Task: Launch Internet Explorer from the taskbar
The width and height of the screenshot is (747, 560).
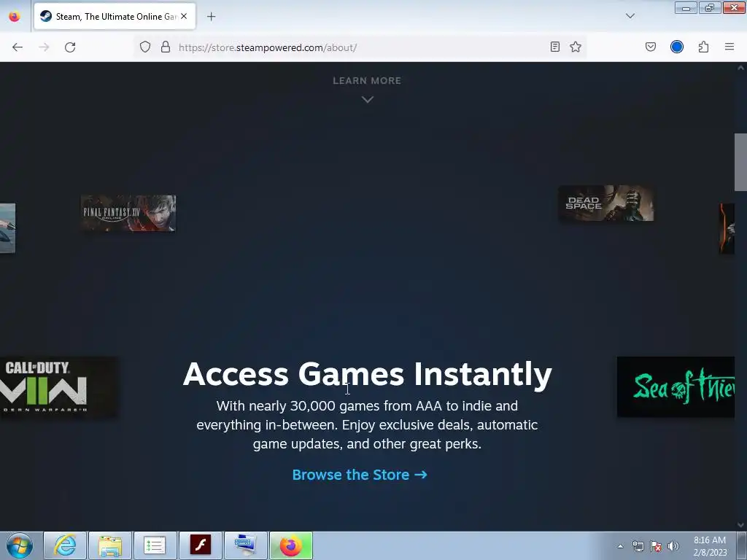Action: tap(65, 545)
